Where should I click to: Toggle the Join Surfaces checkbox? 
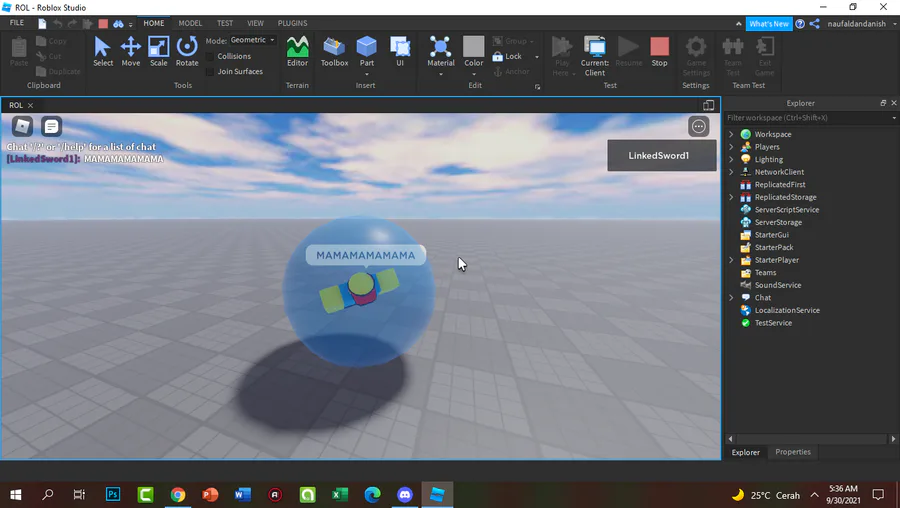coord(210,72)
